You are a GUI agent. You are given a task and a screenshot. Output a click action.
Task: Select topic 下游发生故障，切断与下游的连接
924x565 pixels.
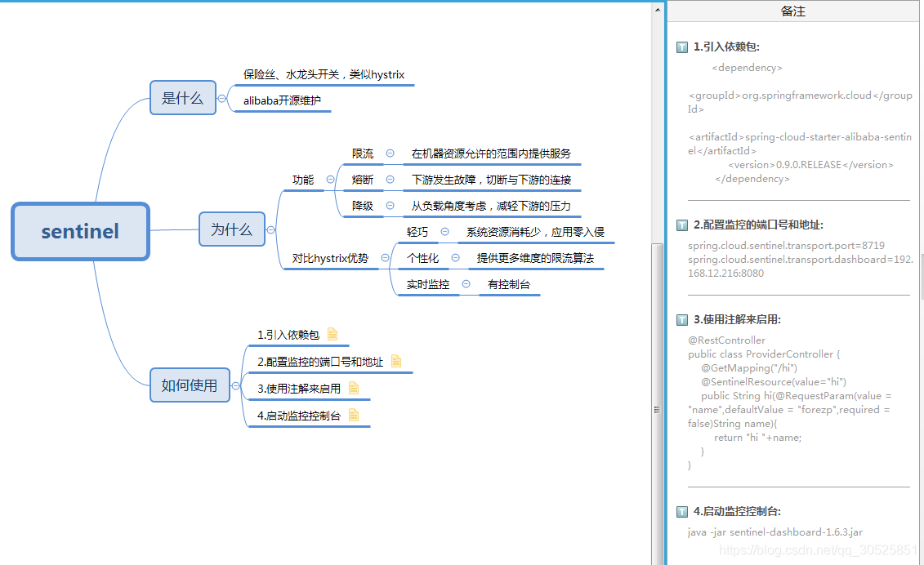coord(492,180)
